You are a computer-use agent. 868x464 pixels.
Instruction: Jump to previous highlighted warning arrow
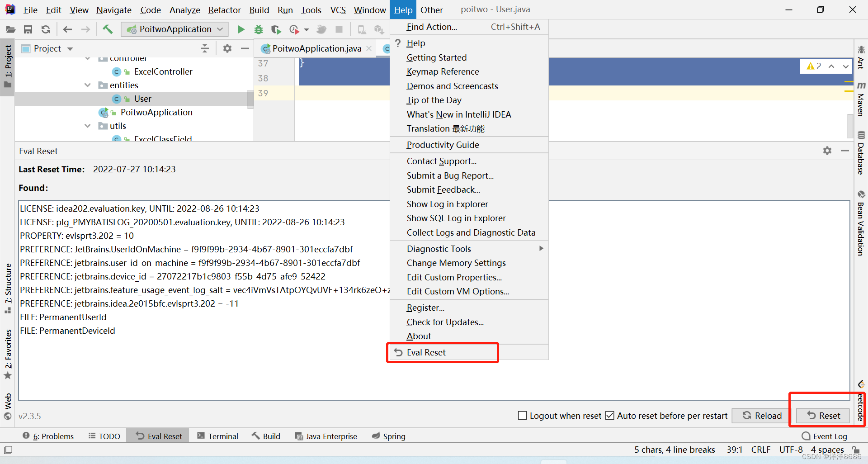pyautogui.click(x=831, y=66)
